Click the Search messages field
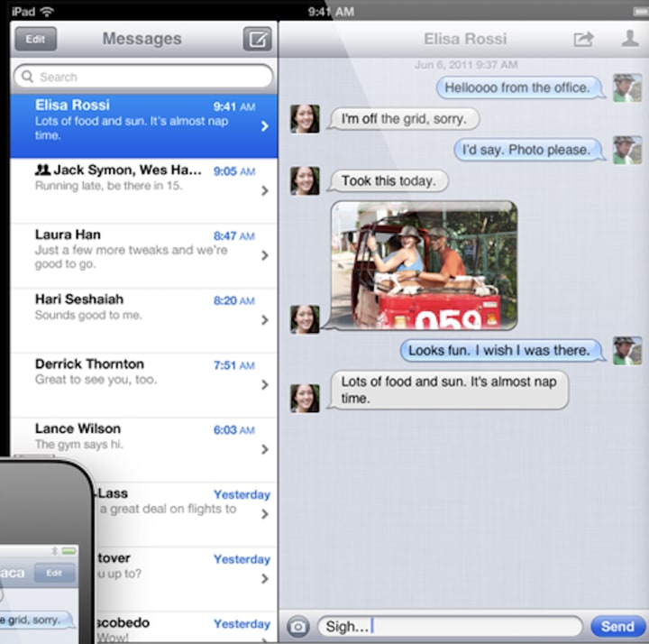This screenshot has width=649, height=644. (x=143, y=77)
